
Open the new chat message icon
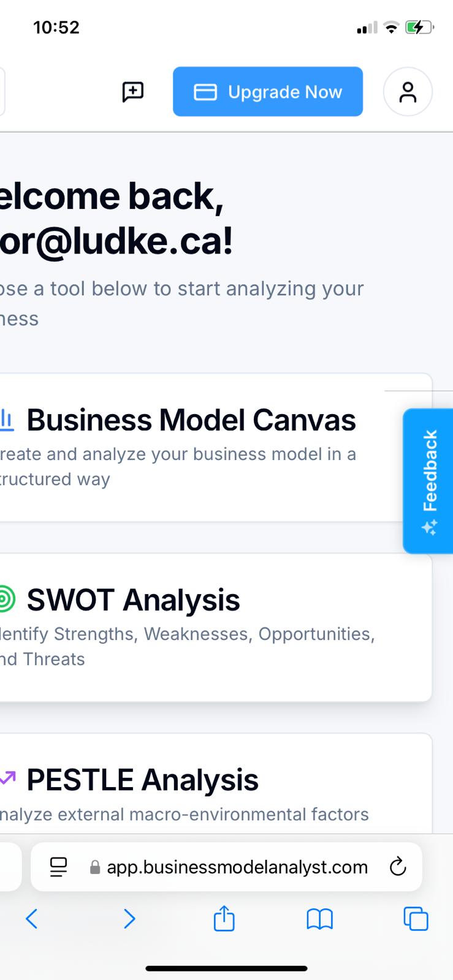coord(133,92)
